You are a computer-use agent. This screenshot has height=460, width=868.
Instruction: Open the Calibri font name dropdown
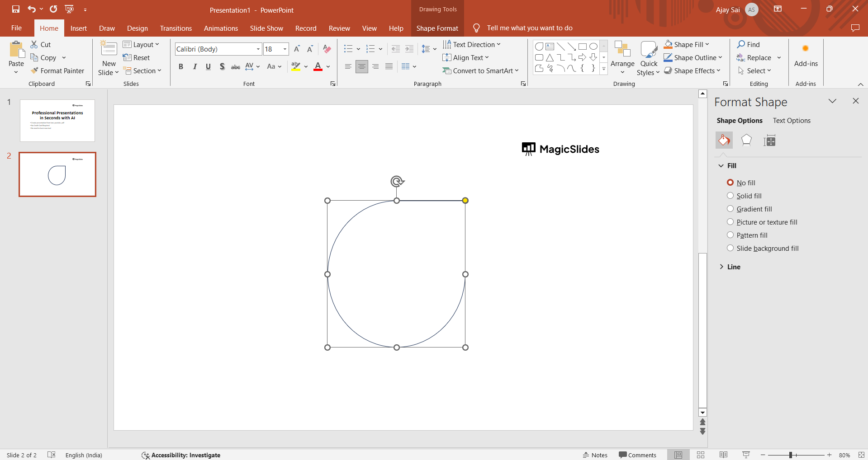click(x=258, y=49)
